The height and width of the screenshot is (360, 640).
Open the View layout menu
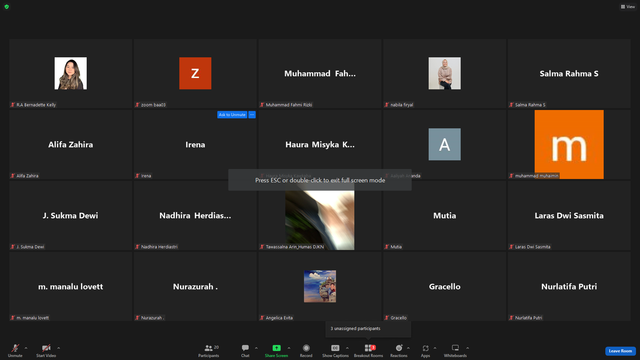(x=628, y=7)
